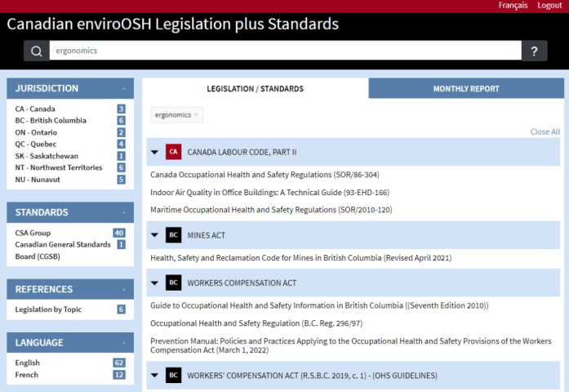Switch to the Monthly Report tab

(x=466, y=88)
